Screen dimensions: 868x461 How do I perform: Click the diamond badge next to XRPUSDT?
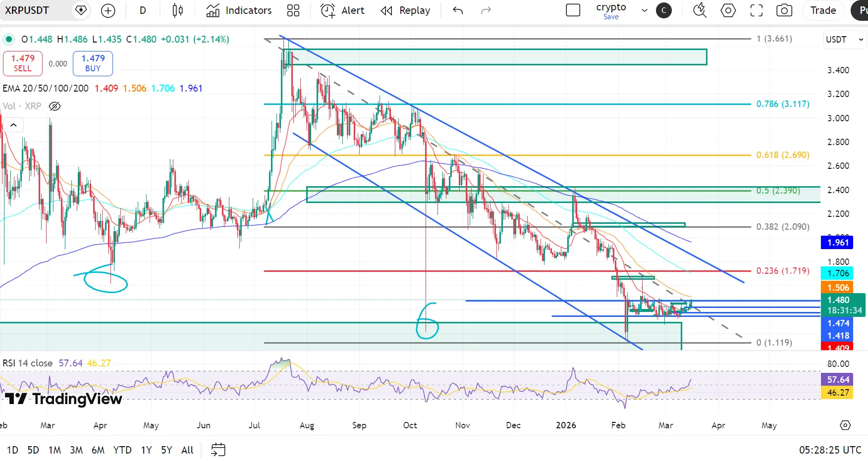[x=81, y=10]
